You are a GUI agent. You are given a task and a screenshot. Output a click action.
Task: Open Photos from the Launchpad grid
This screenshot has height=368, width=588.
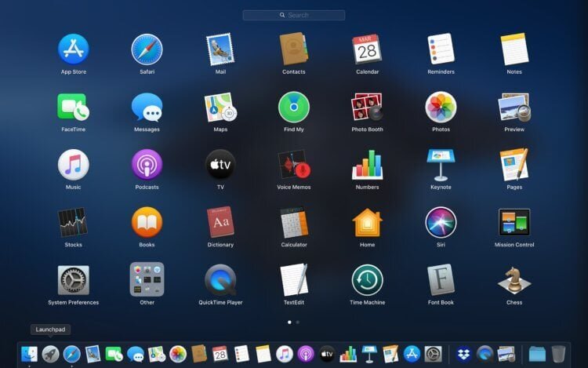click(441, 107)
